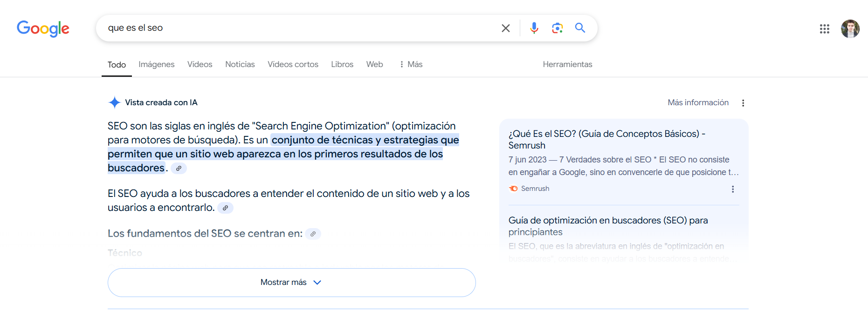The height and width of the screenshot is (311, 868).
Task: Clear the search box with X
Action: pyautogui.click(x=505, y=28)
